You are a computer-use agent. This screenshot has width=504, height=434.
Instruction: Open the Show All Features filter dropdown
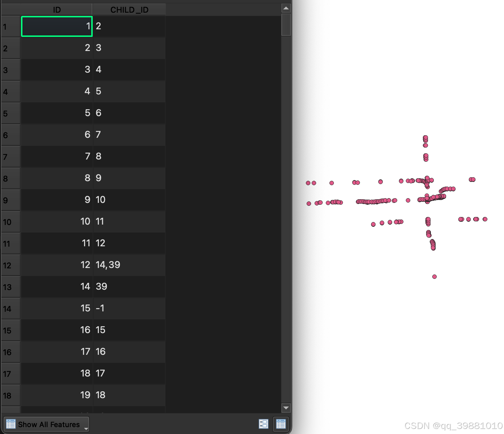[46, 424]
